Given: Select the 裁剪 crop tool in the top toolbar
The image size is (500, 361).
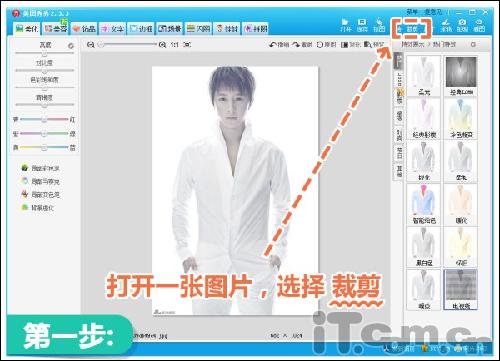Looking at the screenshot, I should (412, 28).
